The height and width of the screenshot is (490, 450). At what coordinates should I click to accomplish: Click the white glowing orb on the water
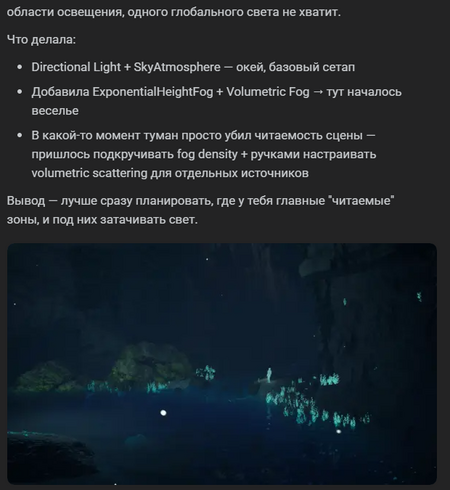tap(163, 413)
